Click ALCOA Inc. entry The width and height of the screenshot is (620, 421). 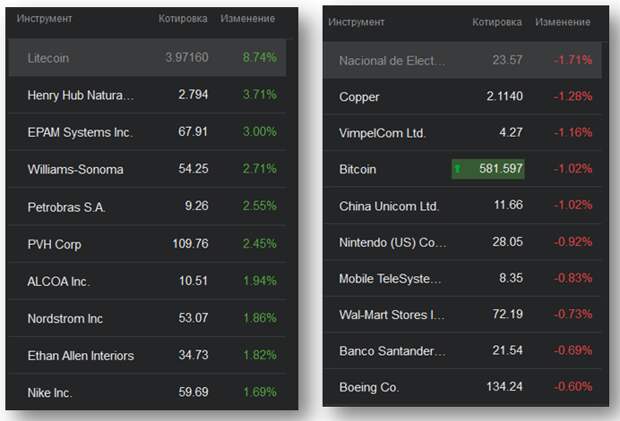tap(147, 281)
